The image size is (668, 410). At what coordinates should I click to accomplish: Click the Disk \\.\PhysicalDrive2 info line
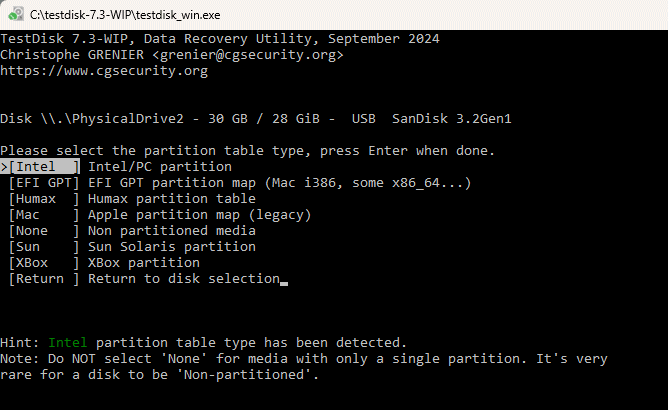click(x=256, y=118)
